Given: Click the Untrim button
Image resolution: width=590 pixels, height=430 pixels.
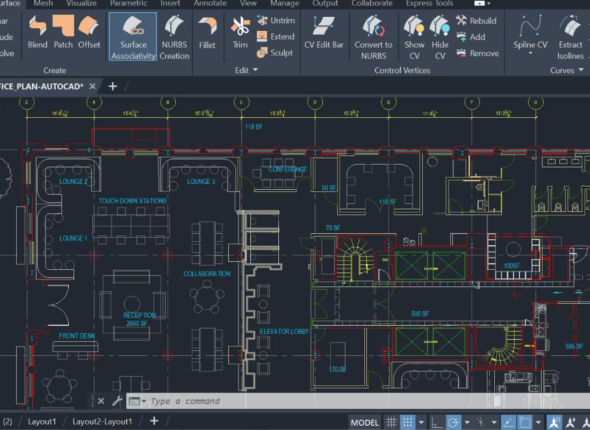Looking at the screenshot, I should (276, 20).
